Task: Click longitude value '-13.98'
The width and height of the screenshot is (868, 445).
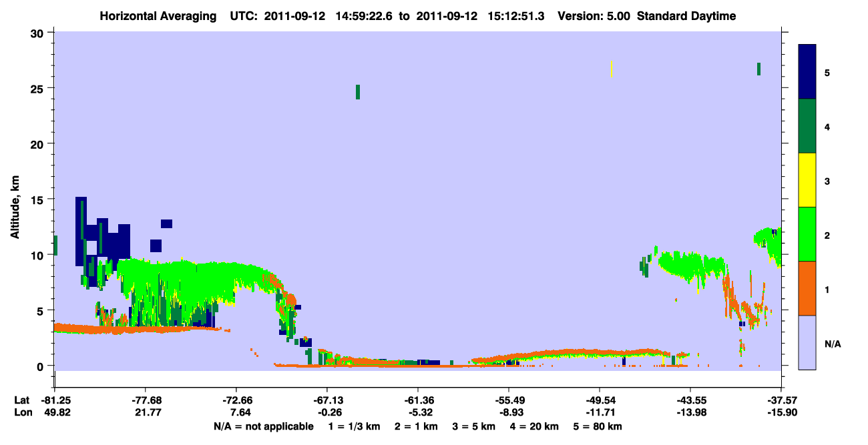Action: [690, 412]
